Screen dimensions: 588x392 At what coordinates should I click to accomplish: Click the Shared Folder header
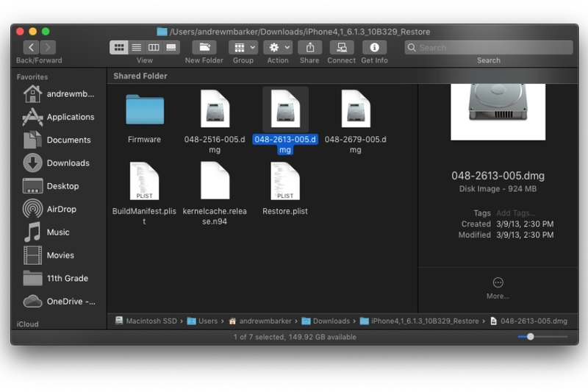coord(140,76)
